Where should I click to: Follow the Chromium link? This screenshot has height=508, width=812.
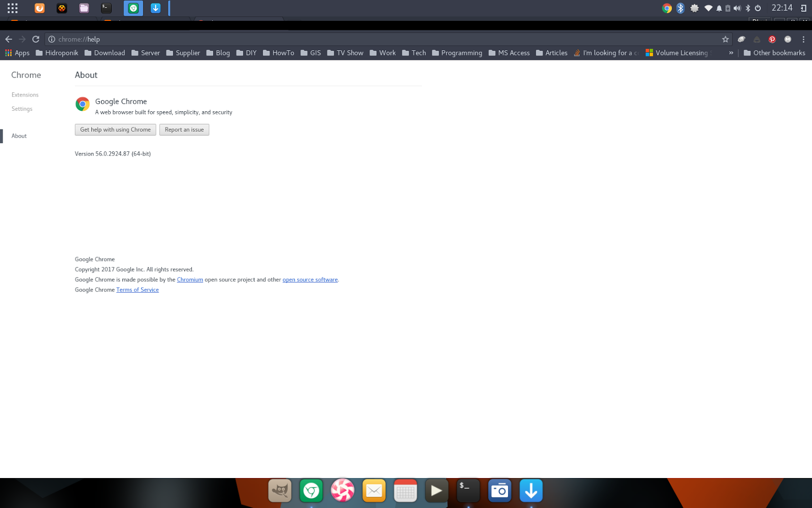190,280
